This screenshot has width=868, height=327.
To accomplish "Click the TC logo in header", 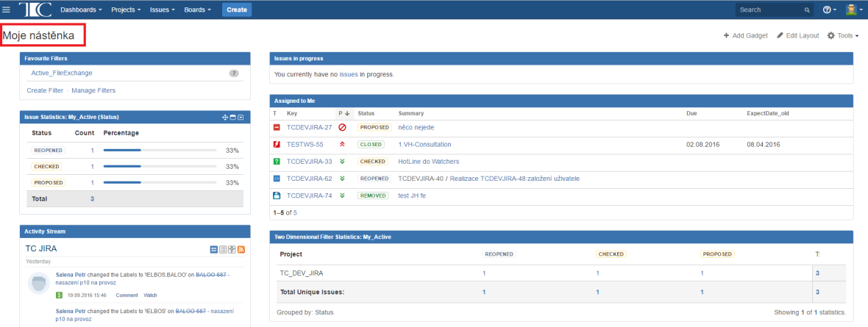I will (x=35, y=10).
